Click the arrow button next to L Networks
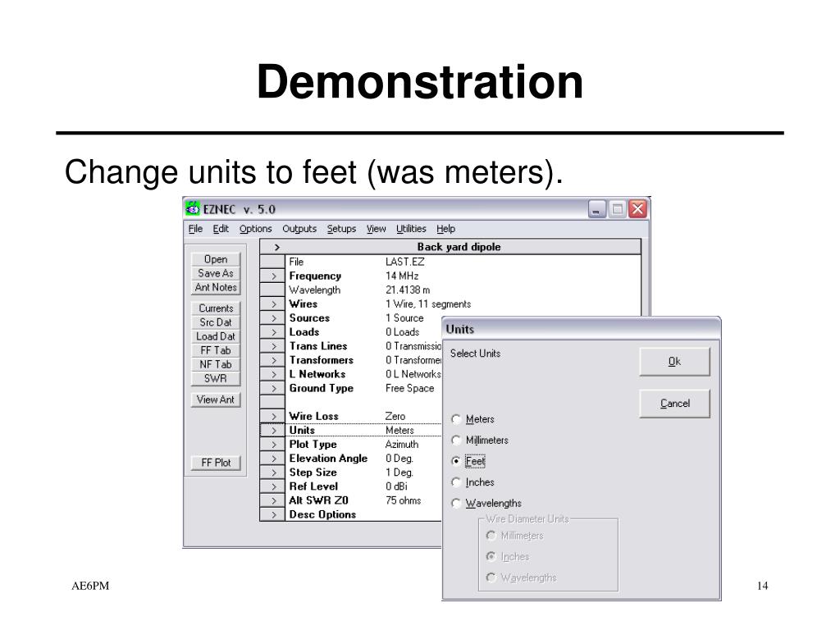This screenshot has height=630, width=840. coord(272,374)
